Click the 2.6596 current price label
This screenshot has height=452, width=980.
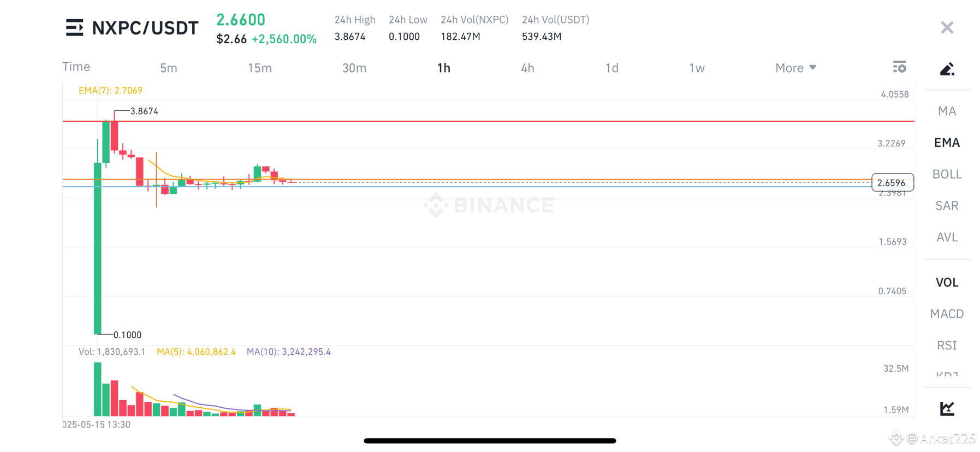pyautogui.click(x=893, y=183)
